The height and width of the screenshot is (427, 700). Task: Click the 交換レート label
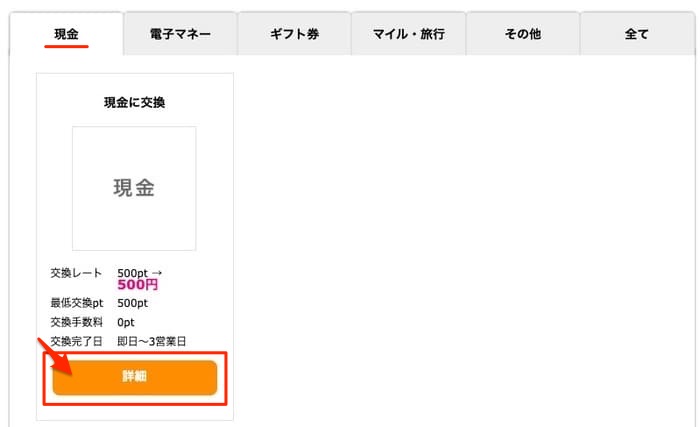click(x=76, y=273)
